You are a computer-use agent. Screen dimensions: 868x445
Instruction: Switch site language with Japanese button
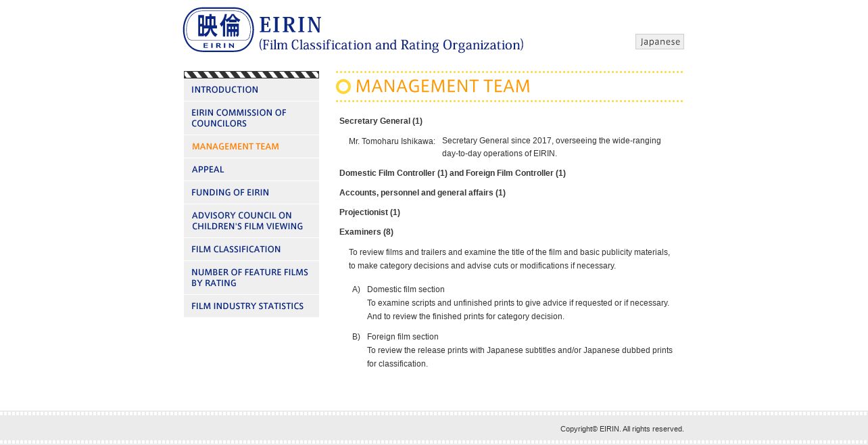660,41
